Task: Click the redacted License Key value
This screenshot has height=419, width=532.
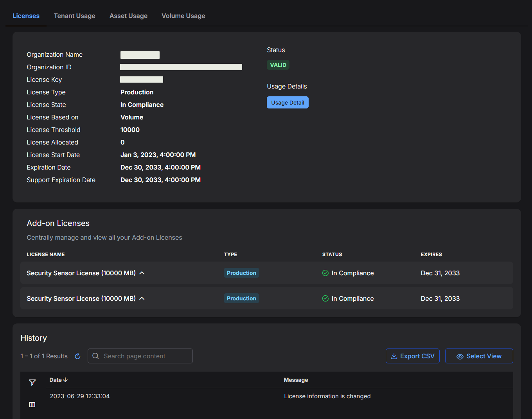Action: click(x=142, y=79)
